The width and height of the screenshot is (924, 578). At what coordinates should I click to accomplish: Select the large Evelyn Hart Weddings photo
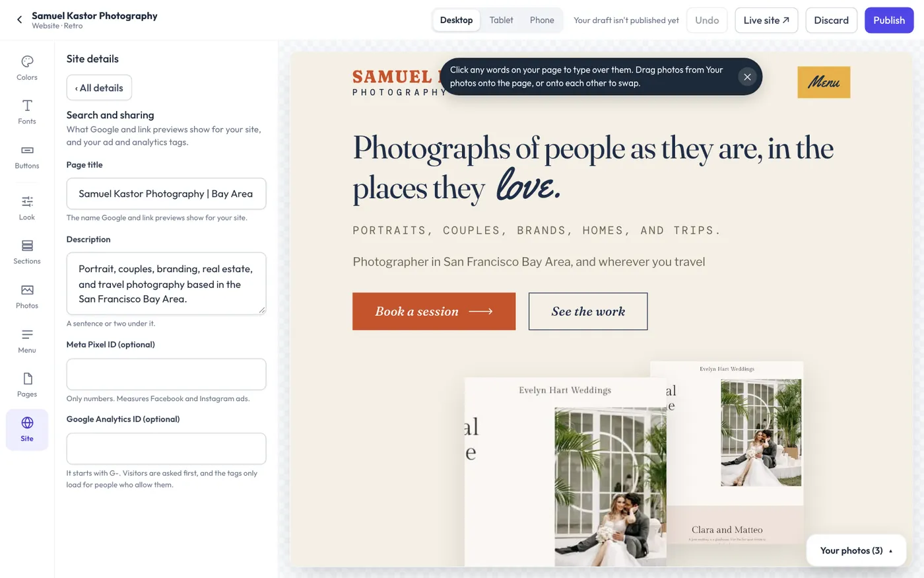click(x=566, y=472)
